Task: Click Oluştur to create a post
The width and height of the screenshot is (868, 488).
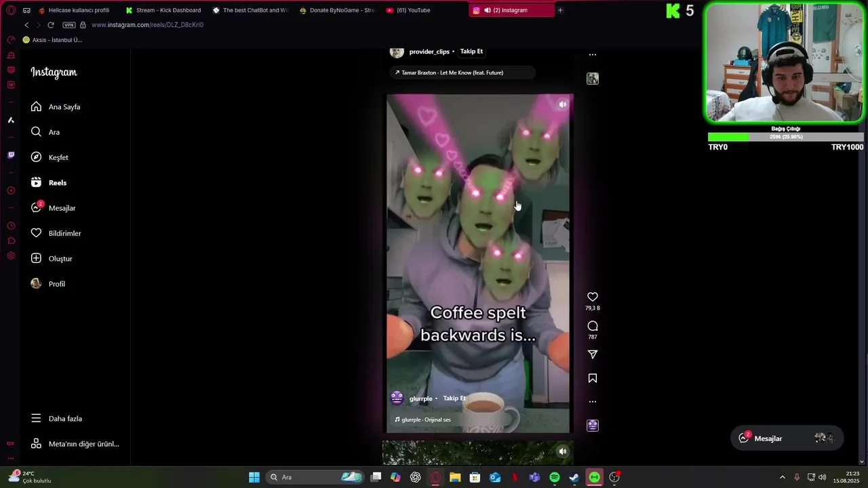Action: coord(52,258)
